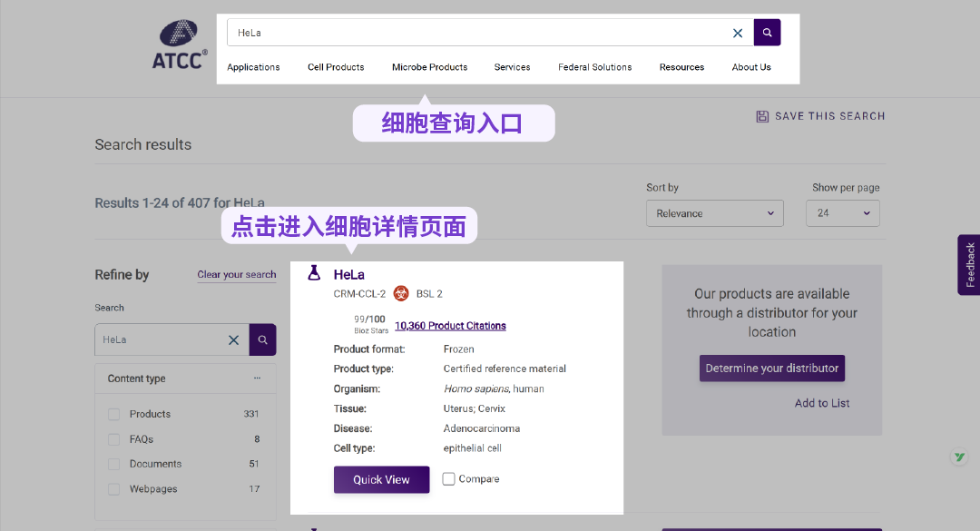This screenshot has width=980, height=531.
Task: Check the Documents filter checkbox
Action: coord(113,464)
